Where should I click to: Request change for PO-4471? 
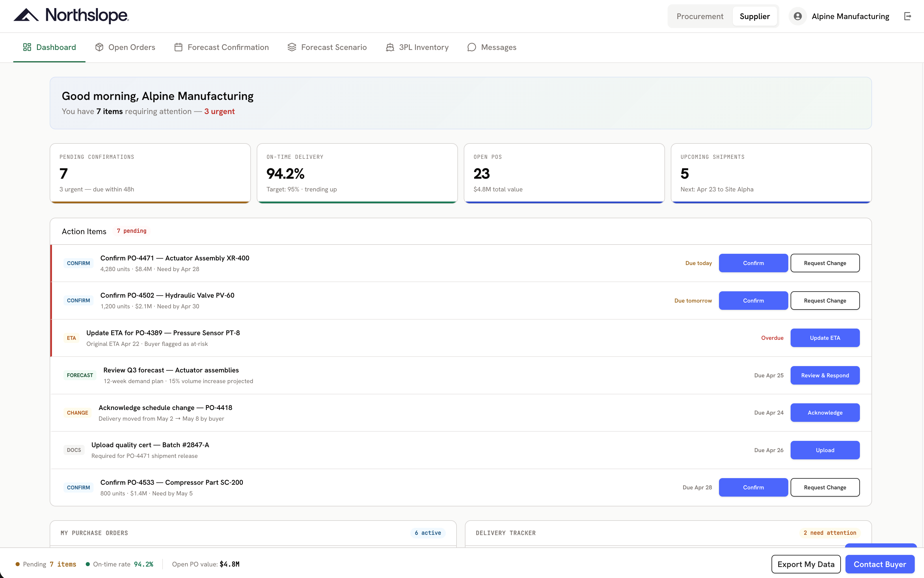[x=825, y=263]
